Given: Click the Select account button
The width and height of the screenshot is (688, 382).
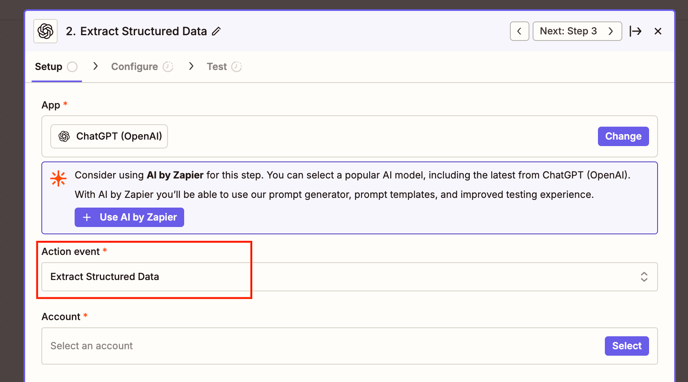Looking at the screenshot, I should (627, 346).
